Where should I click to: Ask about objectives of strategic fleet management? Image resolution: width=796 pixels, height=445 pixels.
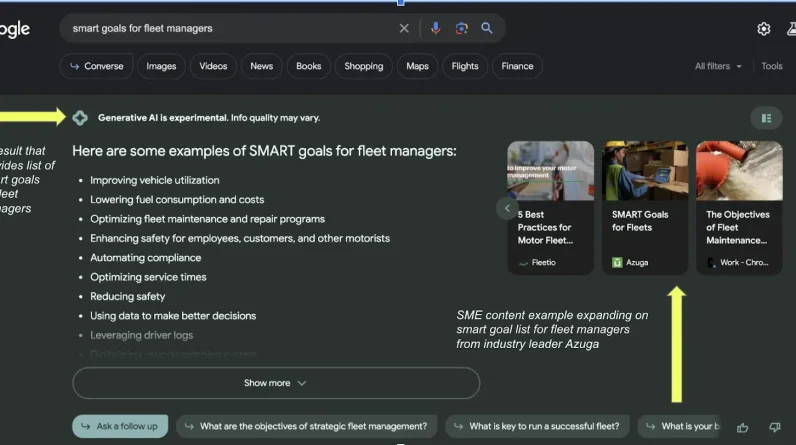(x=307, y=426)
